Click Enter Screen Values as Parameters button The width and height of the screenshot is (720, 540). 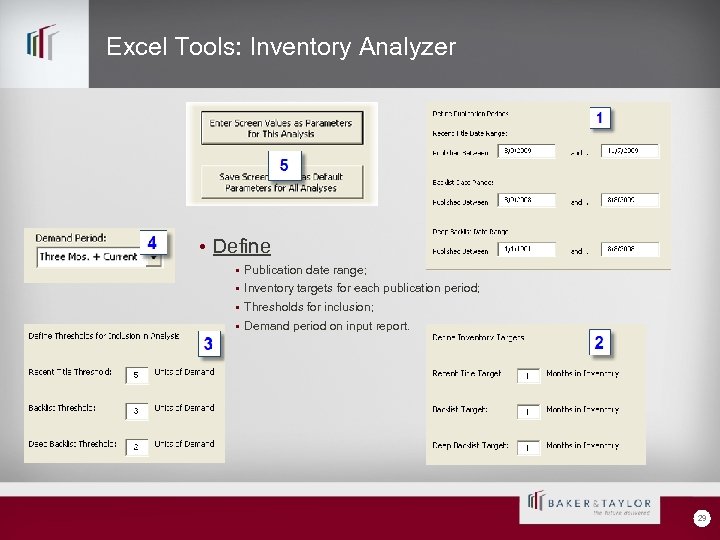282,128
